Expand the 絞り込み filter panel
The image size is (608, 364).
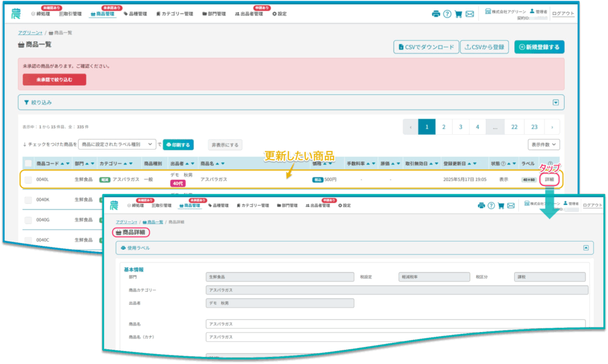(x=556, y=102)
